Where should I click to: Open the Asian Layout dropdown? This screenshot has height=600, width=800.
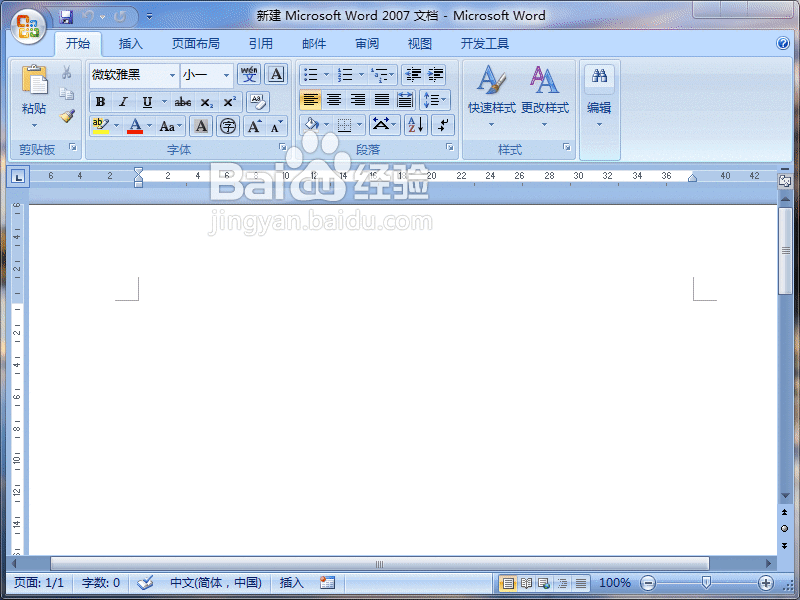click(x=384, y=124)
